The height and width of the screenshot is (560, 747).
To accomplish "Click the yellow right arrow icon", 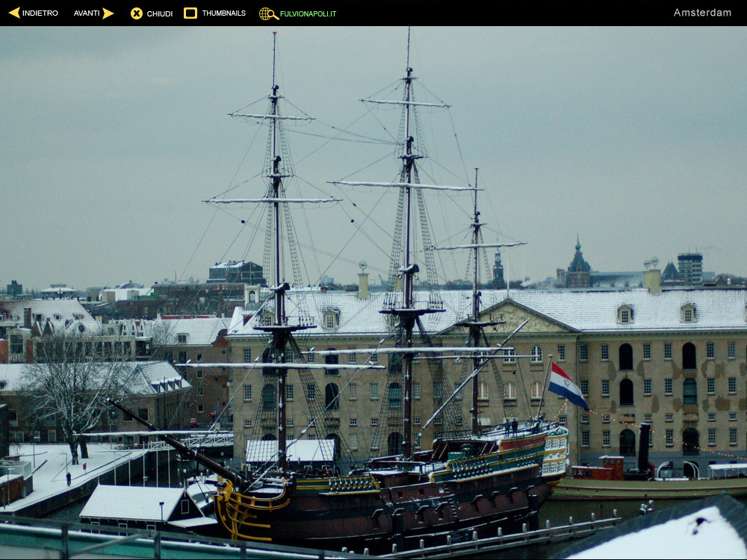I will pyautogui.click(x=108, y=13).
